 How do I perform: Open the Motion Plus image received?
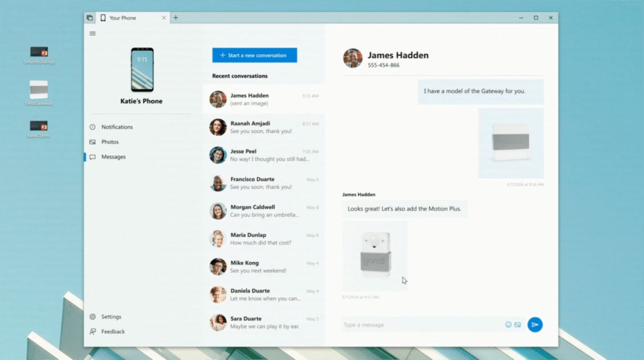pyautogui.click(x=375, y=256)
